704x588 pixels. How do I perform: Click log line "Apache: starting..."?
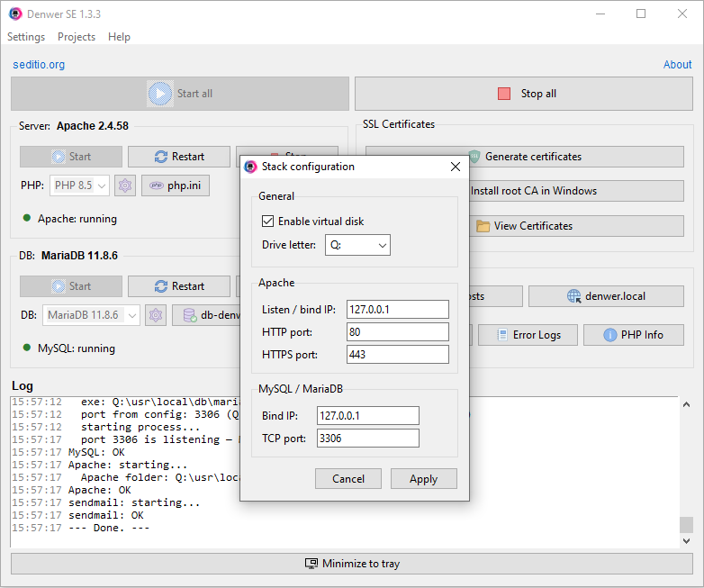(128, 465)
